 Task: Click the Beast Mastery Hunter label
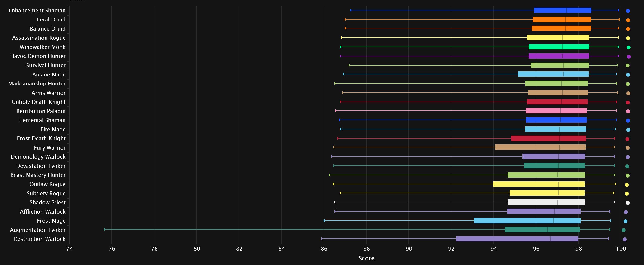tap(38, 175)
